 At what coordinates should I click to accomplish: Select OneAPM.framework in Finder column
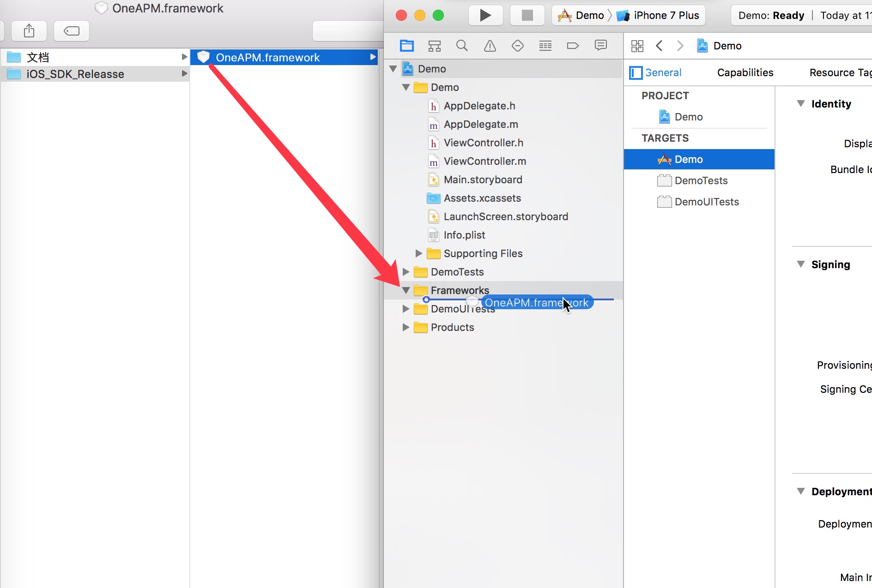(284, 57)
